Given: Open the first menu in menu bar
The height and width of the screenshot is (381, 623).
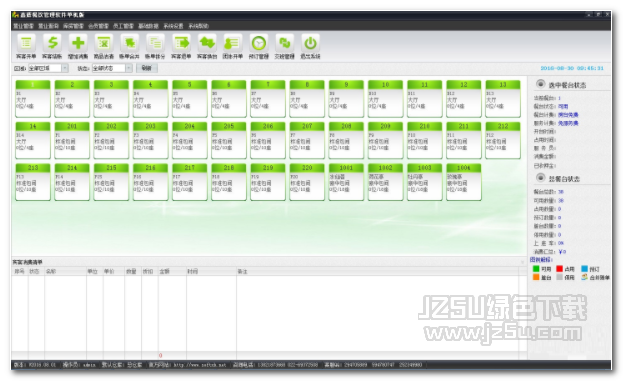Looking at the screenshot, I should (23, 26).
